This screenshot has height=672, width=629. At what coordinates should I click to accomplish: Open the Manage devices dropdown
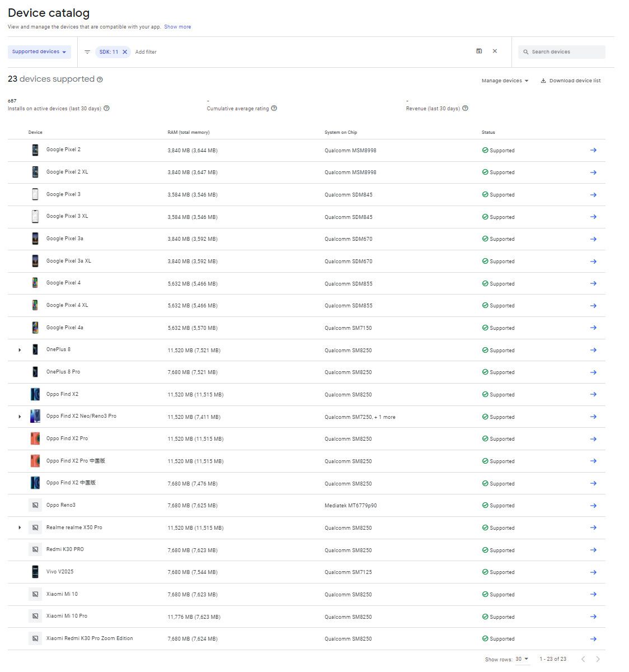(x=505, y=81)
